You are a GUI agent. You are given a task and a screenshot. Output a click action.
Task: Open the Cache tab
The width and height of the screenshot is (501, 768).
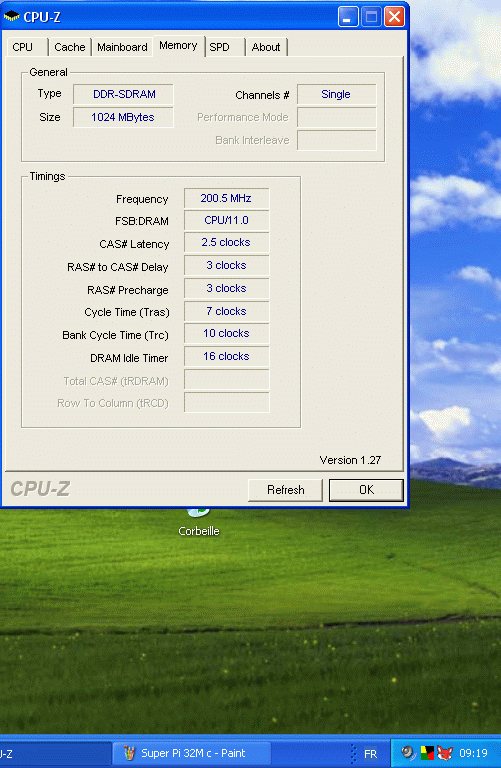pyautogui.click(x=70, y=47)
